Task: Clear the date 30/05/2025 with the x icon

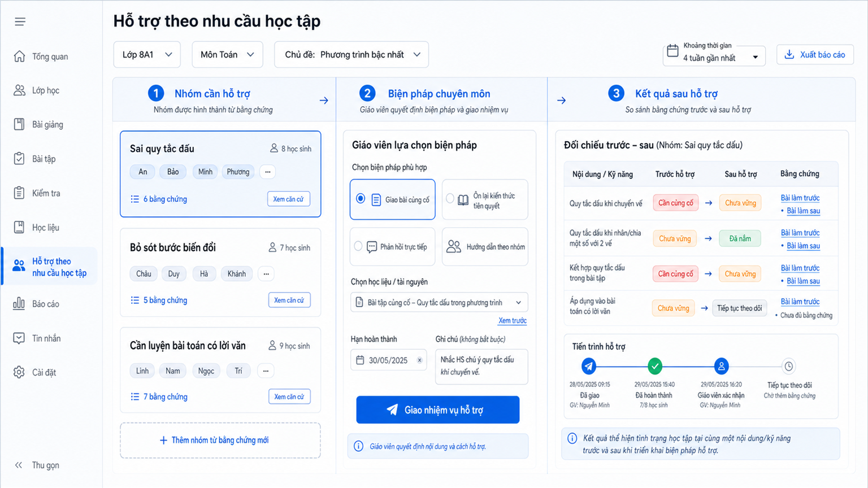Action: (419, 360)
